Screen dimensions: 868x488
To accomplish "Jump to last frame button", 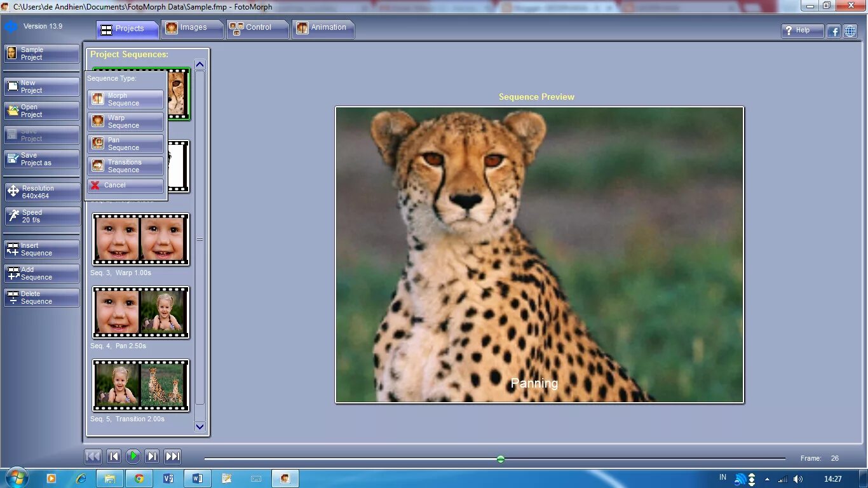I will (x=173, y=456).
